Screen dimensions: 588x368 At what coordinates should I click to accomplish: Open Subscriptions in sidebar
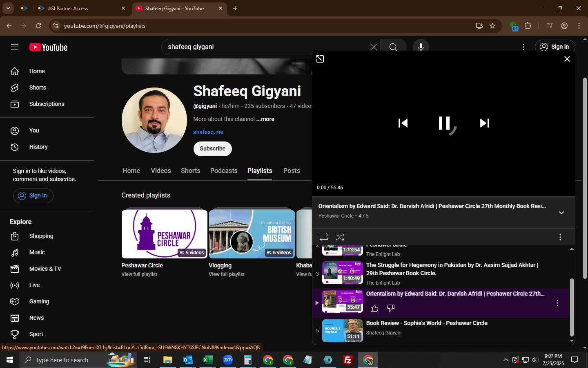click(x=47, y=104)
